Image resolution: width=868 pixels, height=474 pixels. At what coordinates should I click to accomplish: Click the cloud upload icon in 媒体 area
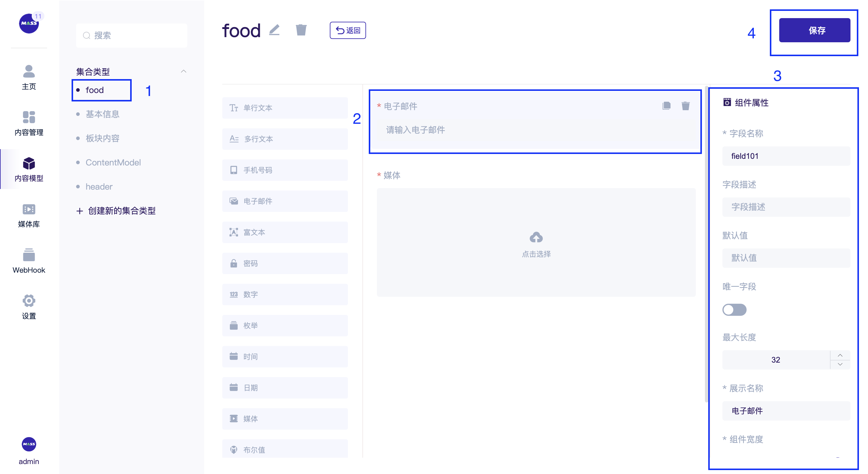click(x=536, y=238)
